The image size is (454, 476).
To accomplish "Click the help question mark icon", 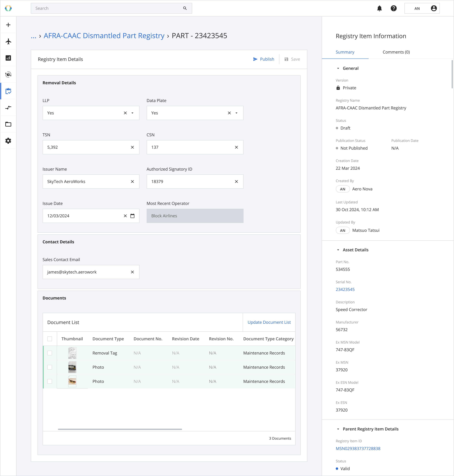I will click(x=394, y=8).
